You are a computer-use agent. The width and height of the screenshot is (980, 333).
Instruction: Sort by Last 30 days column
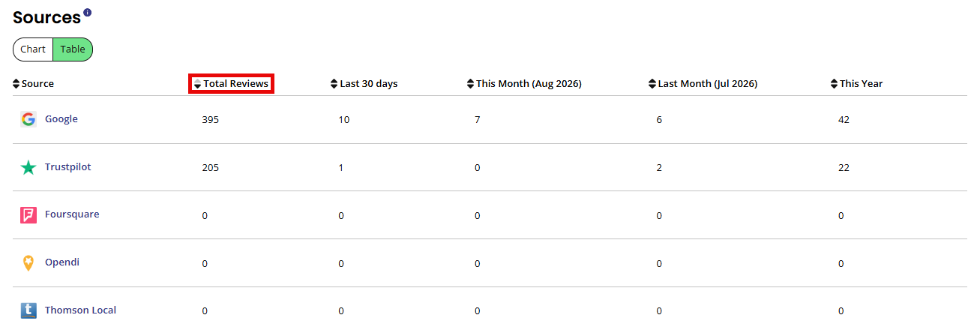(364, 84)
